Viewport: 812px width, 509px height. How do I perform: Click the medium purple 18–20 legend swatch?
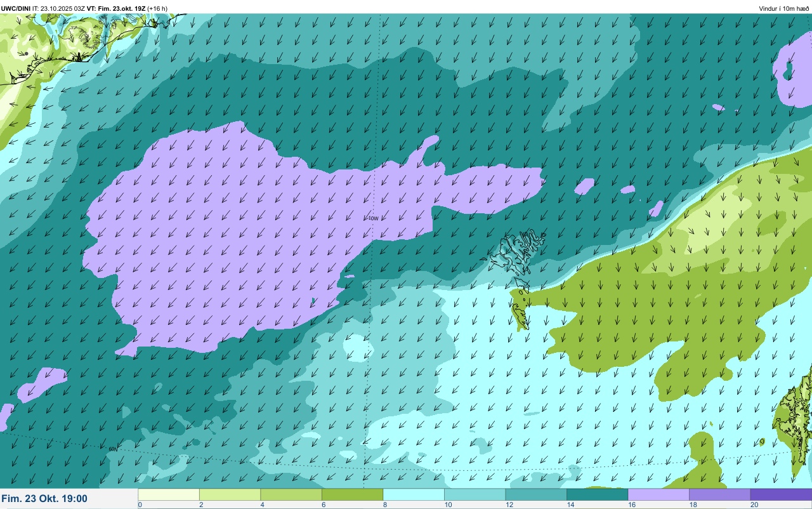(719, 494)
